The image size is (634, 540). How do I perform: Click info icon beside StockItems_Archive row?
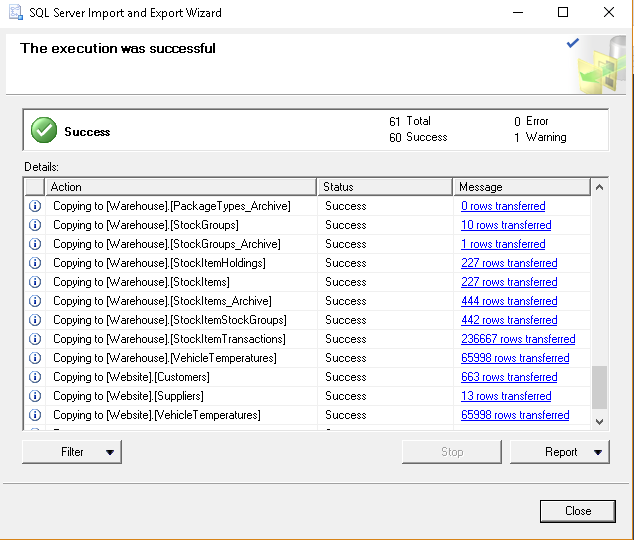point(34,301)
